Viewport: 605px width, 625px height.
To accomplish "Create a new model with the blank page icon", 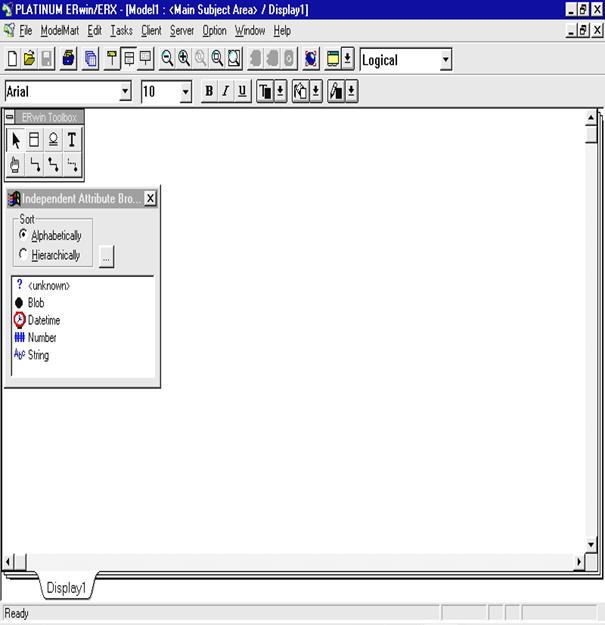I will [x=12, y=59].
